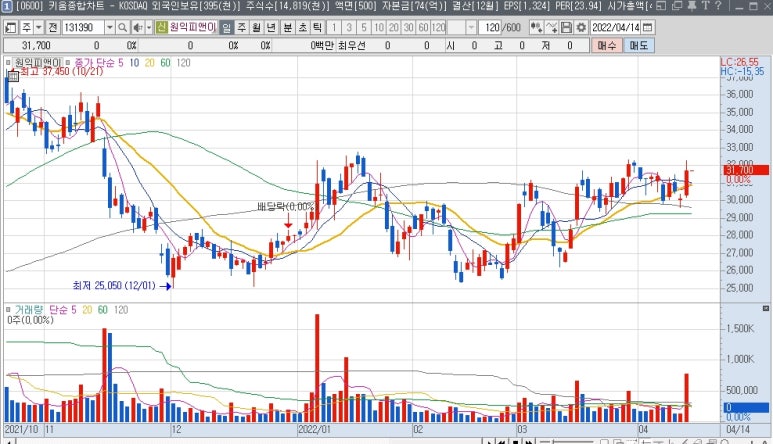Click the LC:26.55 label
The height and width of the screenshot is (444, 773).
pos(739,62)
